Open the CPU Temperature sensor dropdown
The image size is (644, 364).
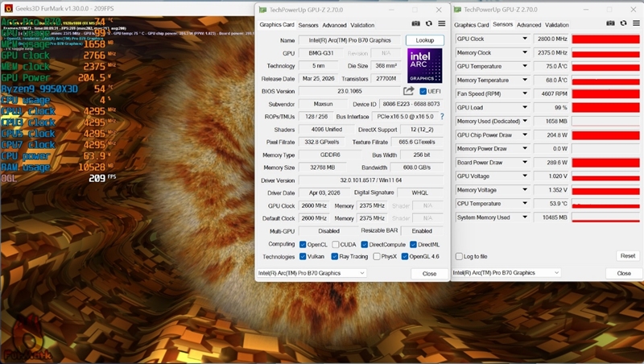tap(525, 204)
